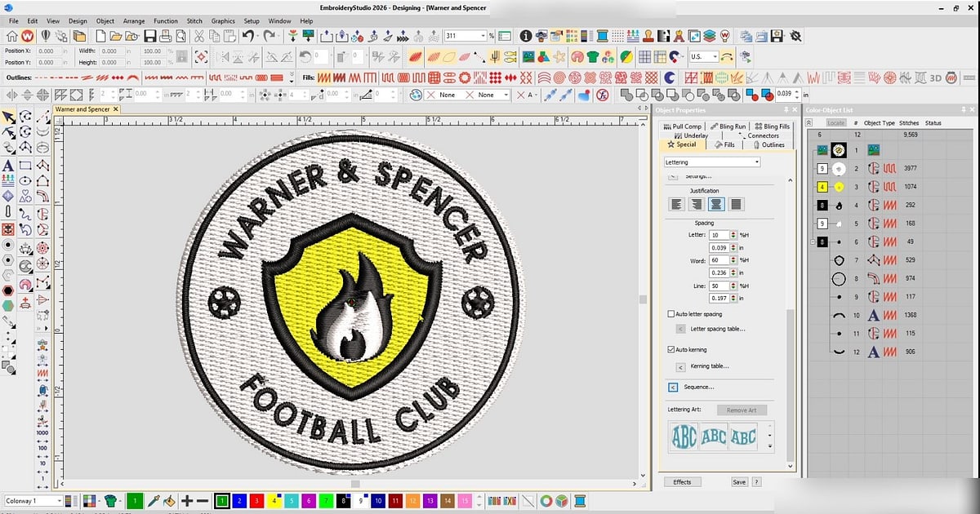Click the Print Preview magnifier icon
This screenshot has width=980, height=514.
(x=180, y=36)
